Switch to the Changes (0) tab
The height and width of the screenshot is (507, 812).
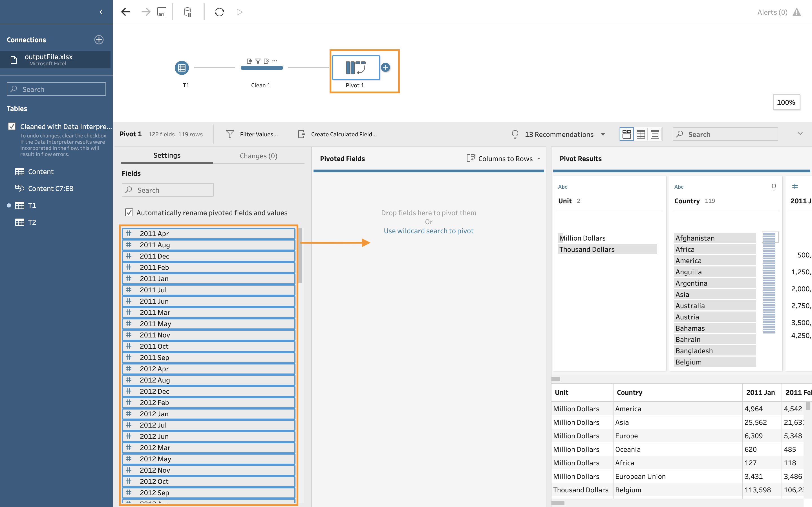click(258, 155)
